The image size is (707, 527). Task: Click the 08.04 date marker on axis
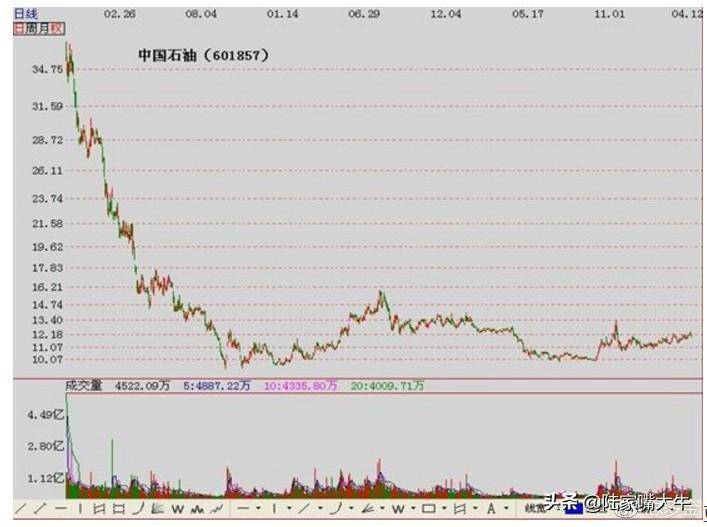pos(201,14)
